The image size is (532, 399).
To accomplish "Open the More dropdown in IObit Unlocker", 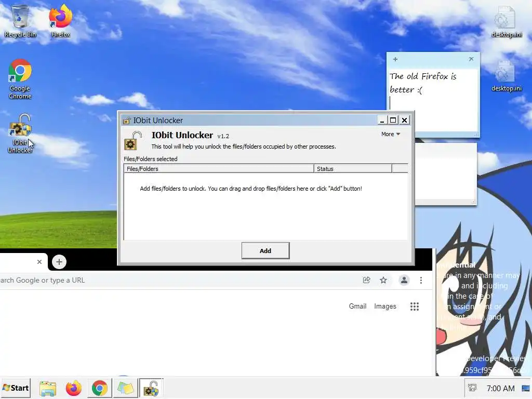I will point(391,134).
